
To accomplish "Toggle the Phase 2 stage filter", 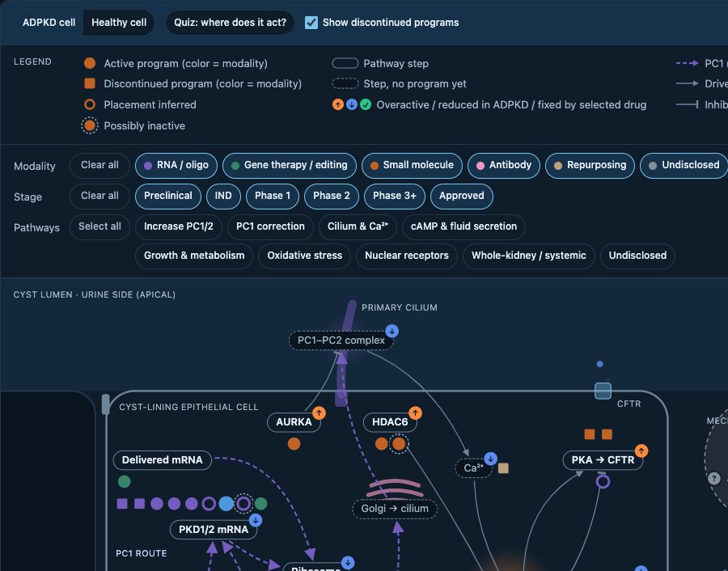I will 332,196.
